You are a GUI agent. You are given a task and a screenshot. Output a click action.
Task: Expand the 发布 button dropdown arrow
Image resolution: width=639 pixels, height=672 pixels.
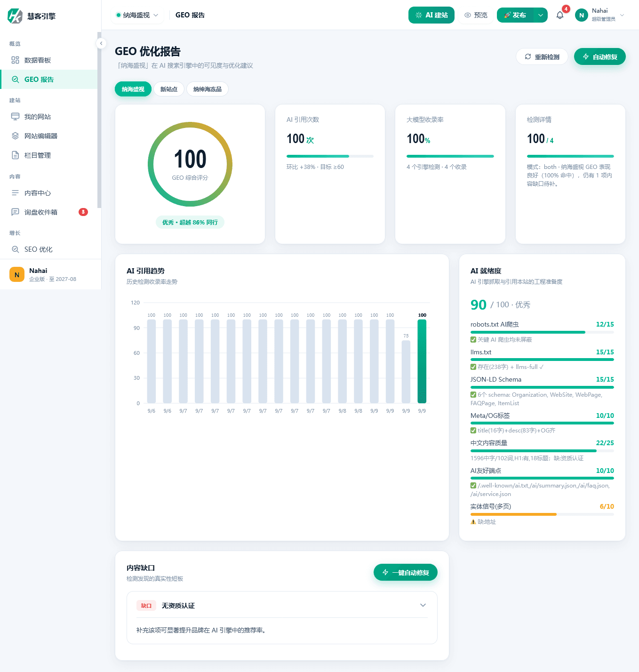coord(541,15)
